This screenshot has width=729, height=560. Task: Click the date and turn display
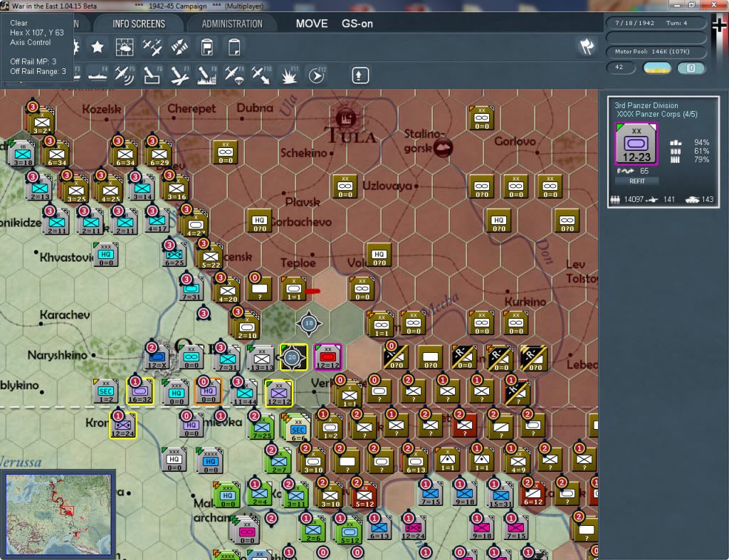656,23
